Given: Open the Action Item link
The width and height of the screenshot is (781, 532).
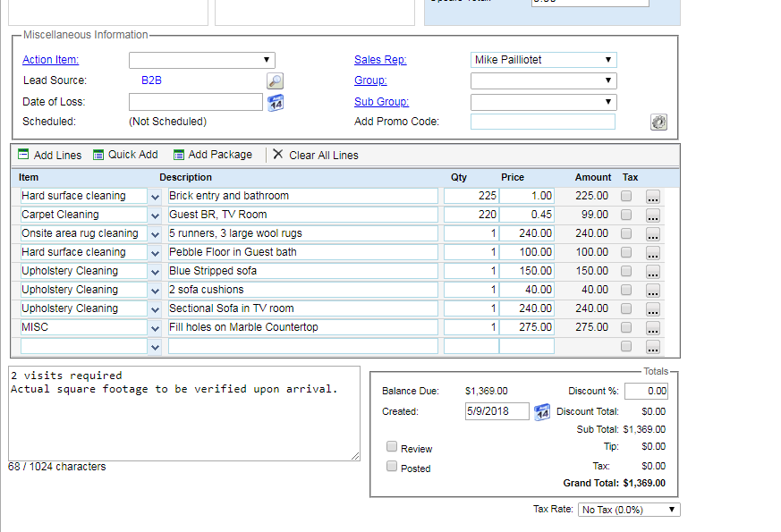Looking at the screenshot, I should point(50,60).
